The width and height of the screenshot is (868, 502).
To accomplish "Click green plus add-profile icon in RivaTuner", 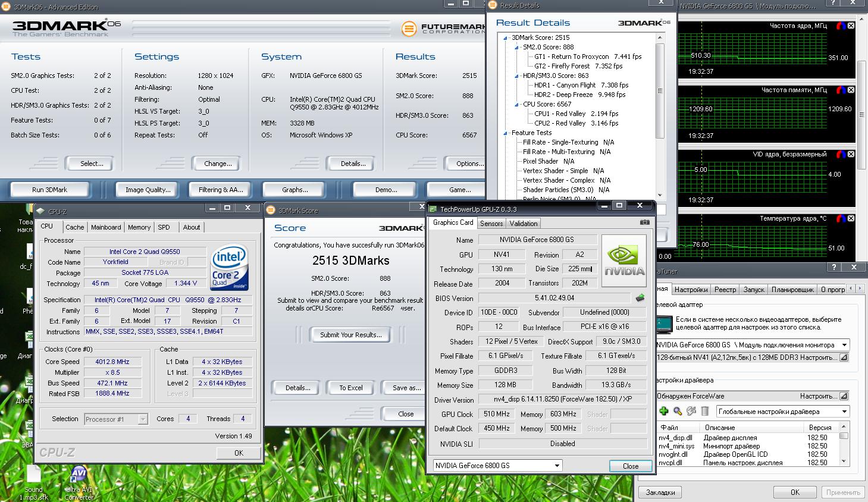I will click(664, 411).
